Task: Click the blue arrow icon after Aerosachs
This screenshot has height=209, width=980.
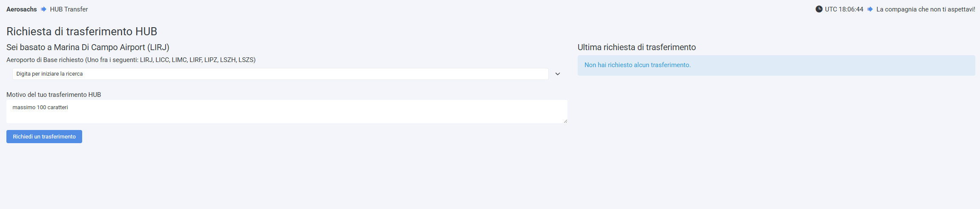Action: click(43, 9)
